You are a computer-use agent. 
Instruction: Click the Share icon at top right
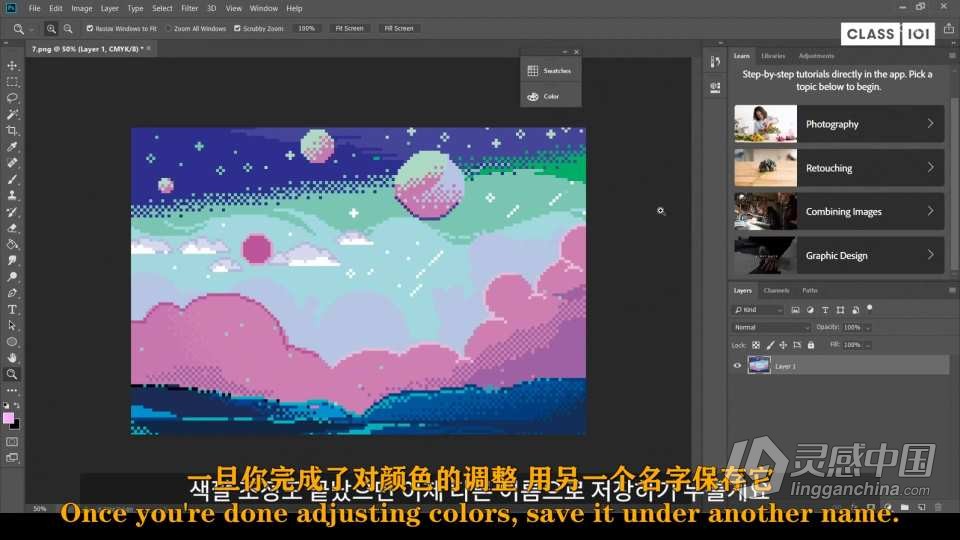pos(948,28)
